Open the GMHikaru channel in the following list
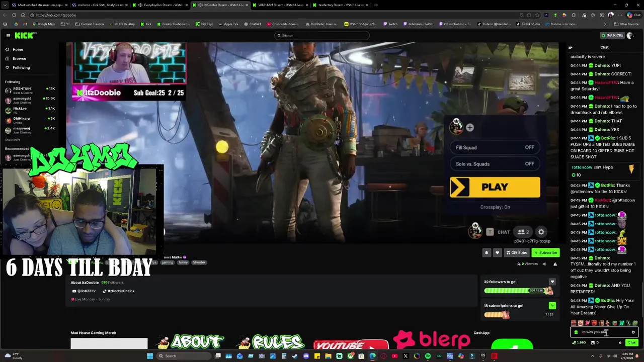Viewport: 644px width, 362px height. pos(30,120)
